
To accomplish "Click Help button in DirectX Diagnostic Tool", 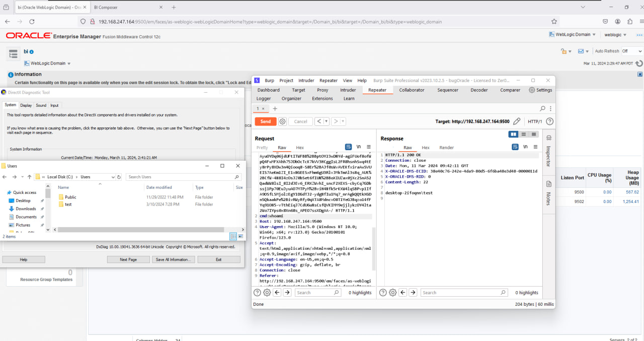I will pyautogui.click(x=24, y=259).
